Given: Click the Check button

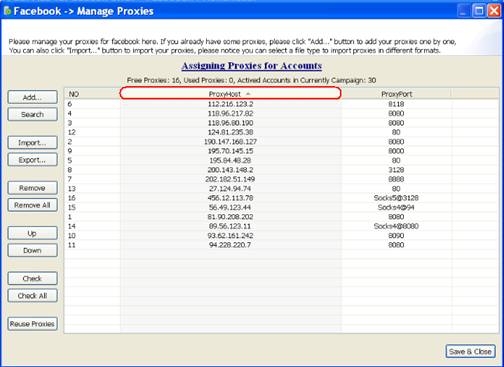Looking at the screenshot, I should 32,278.
